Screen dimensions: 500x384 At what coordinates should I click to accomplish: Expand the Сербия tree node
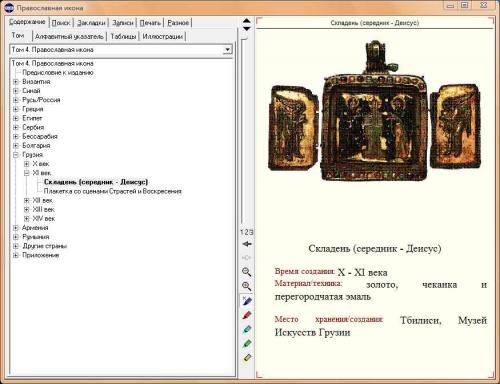(16, 127)
